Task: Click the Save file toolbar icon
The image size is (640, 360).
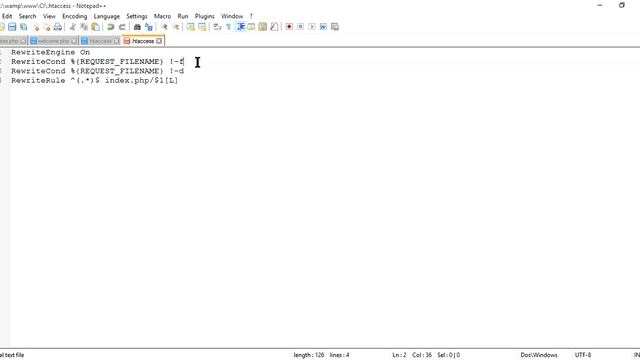Action: click(x=12, y=27)
